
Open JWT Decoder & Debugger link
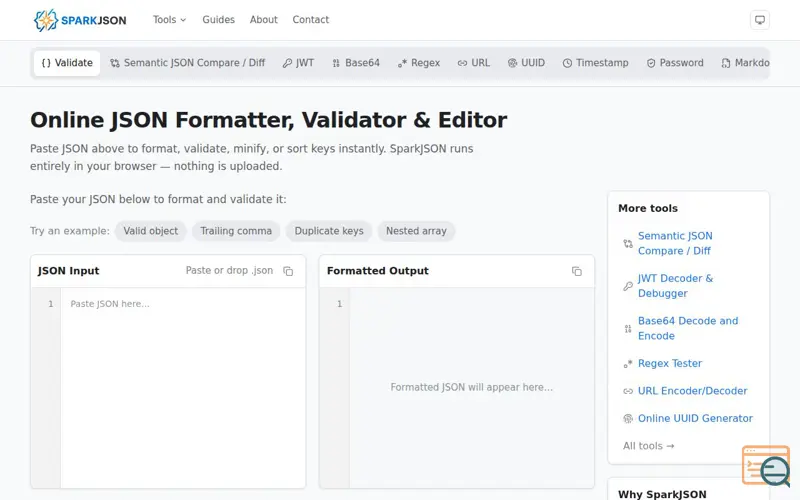coord(675,286)
